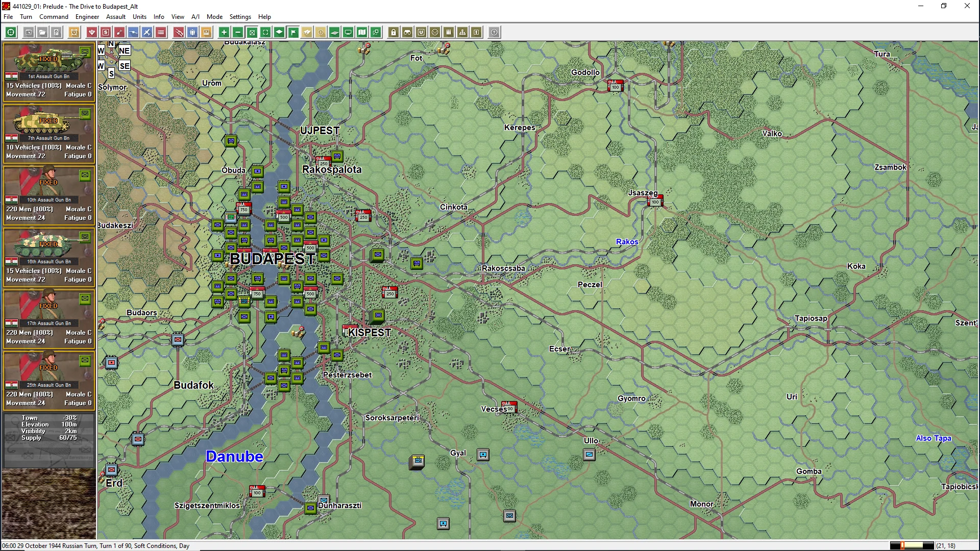Select the 25th Assault Gun Bn unit card
The image size is (980, 551).
click(x=48, y=380)
